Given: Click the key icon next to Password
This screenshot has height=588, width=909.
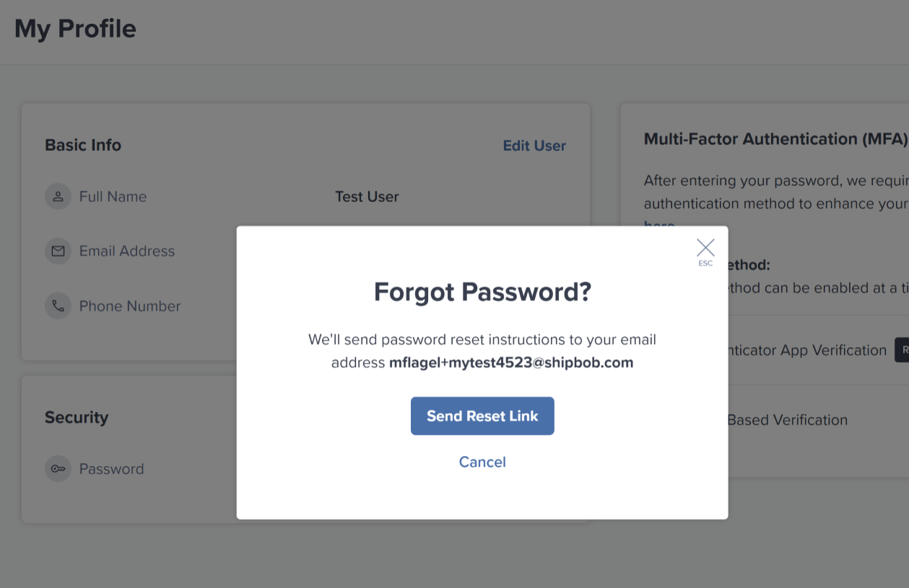Looking at the screenshot, I should click(58, 468).
